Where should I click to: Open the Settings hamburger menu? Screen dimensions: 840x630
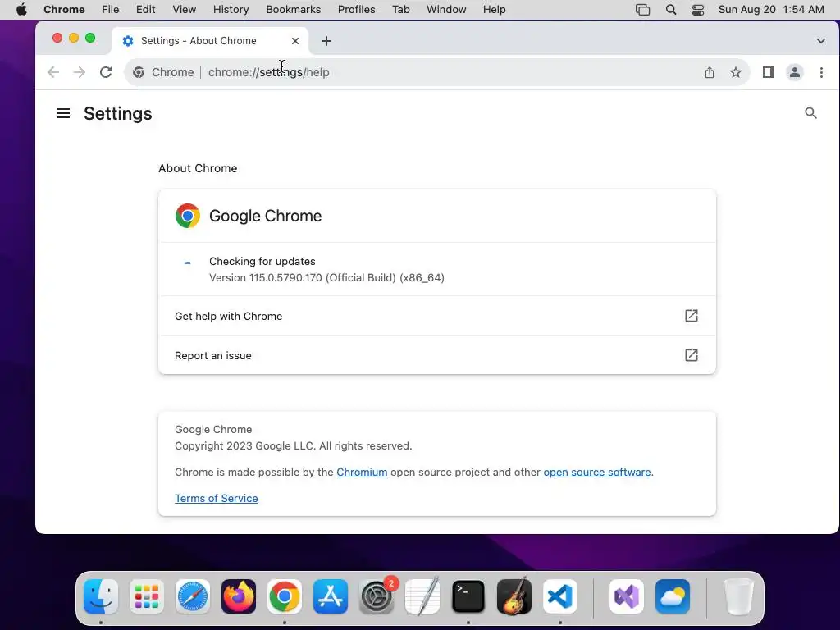63,113
